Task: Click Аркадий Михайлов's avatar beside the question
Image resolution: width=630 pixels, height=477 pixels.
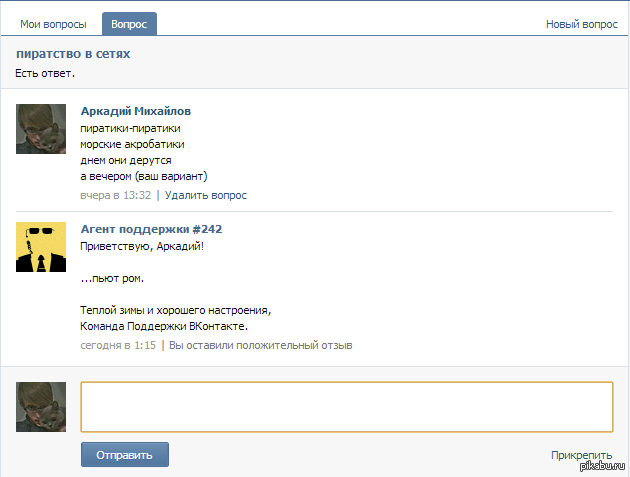Action: (x=41, y=129)
